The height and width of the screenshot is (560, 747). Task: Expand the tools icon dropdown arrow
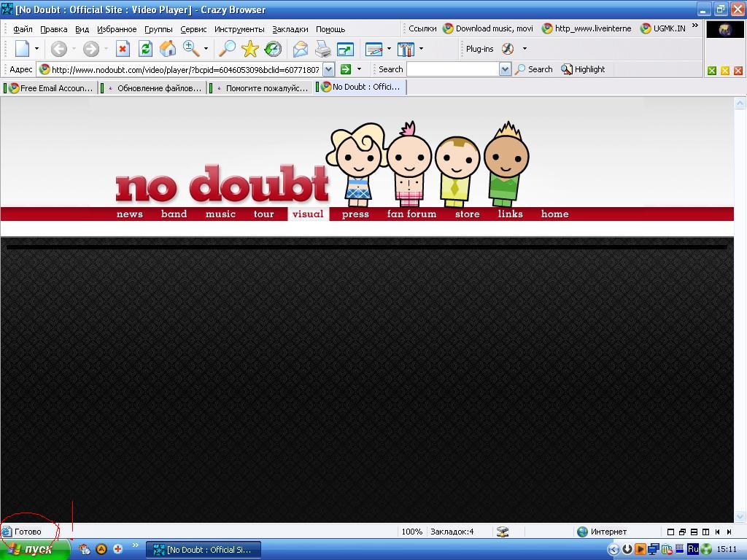point(421,49)
